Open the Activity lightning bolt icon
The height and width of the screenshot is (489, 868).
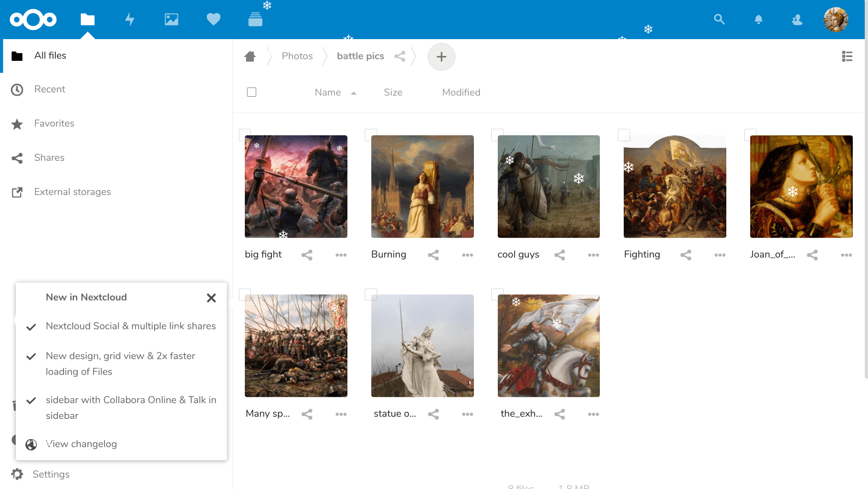(x=130, y=20)
